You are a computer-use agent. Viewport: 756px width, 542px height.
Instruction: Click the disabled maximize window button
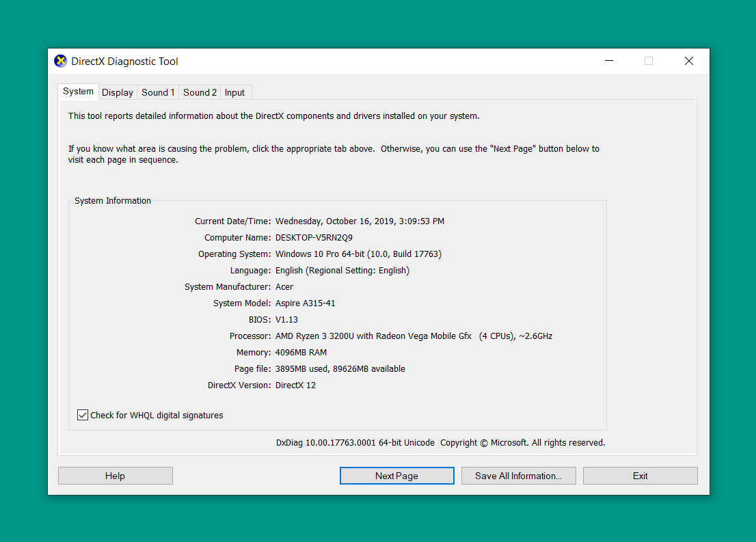[x=649, y=61]
